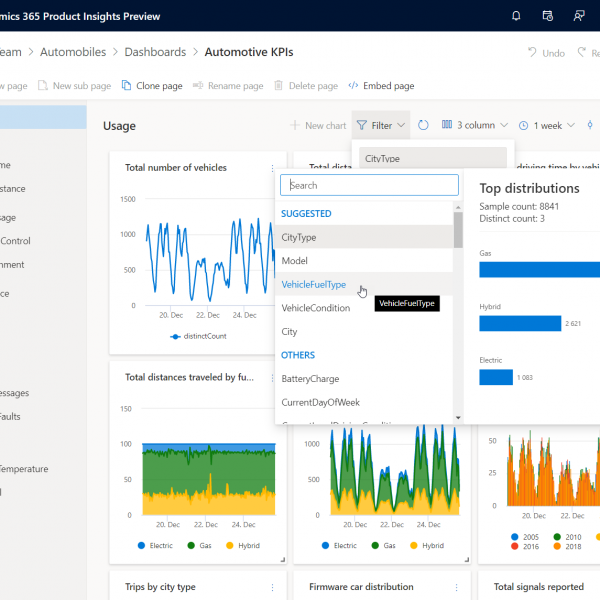600x600 pixels.
Task: Open options menu for Firmware car distribution
Action: click(456, 587)
